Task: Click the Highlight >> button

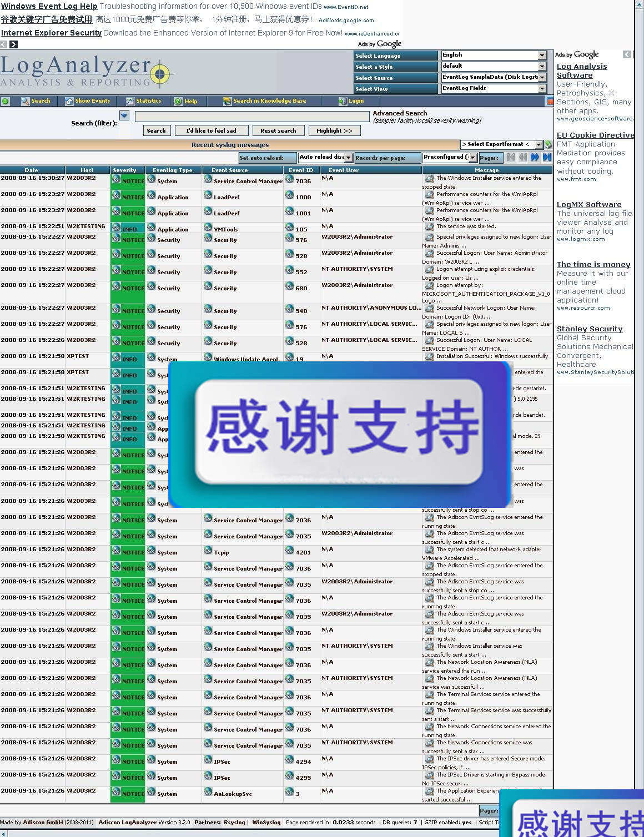Action: pyautogui.click(x=334, y=130)
